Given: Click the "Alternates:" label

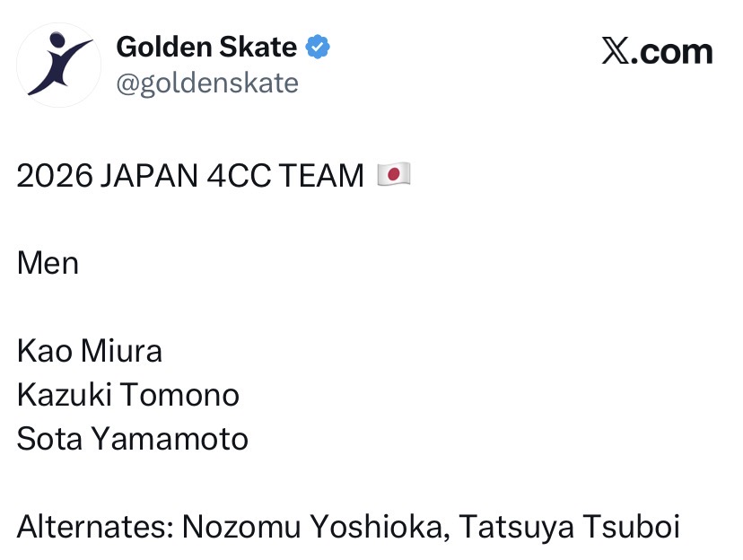Looking at the screenshot, I should [x=94, y=528].
